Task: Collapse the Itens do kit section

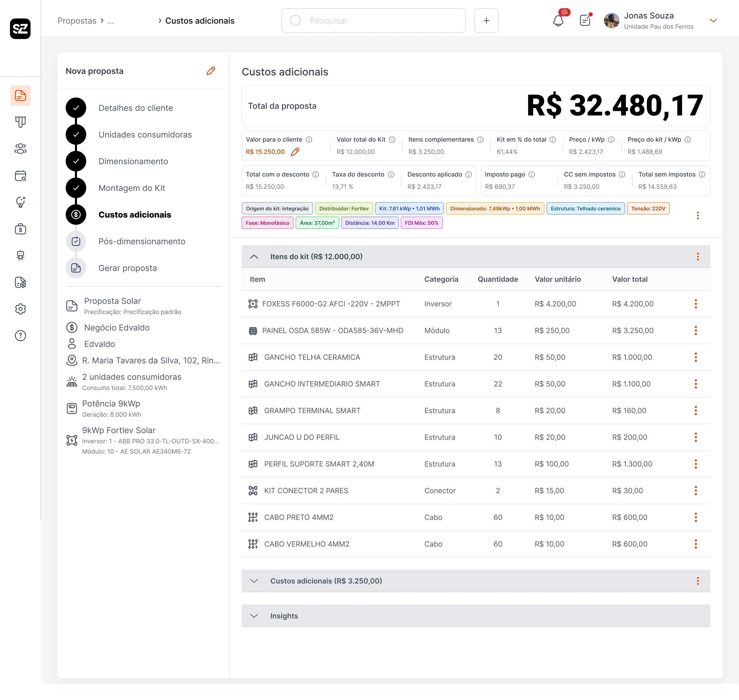Action: pos(254,256)
